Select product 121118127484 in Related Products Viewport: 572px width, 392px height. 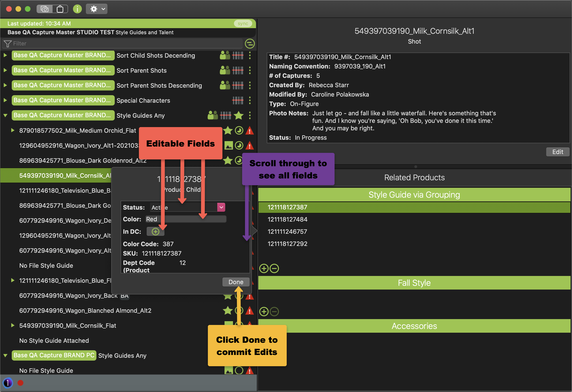(287, 219)
